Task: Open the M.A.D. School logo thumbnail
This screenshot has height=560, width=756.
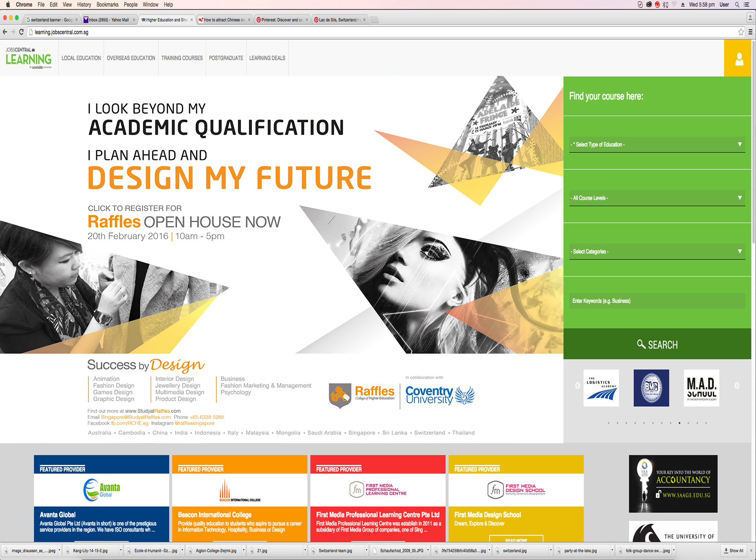Action: point(701,388)
